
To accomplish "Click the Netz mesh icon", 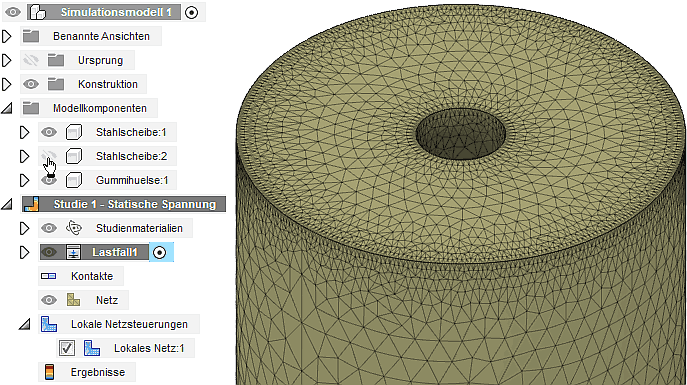I will (74, 300).
